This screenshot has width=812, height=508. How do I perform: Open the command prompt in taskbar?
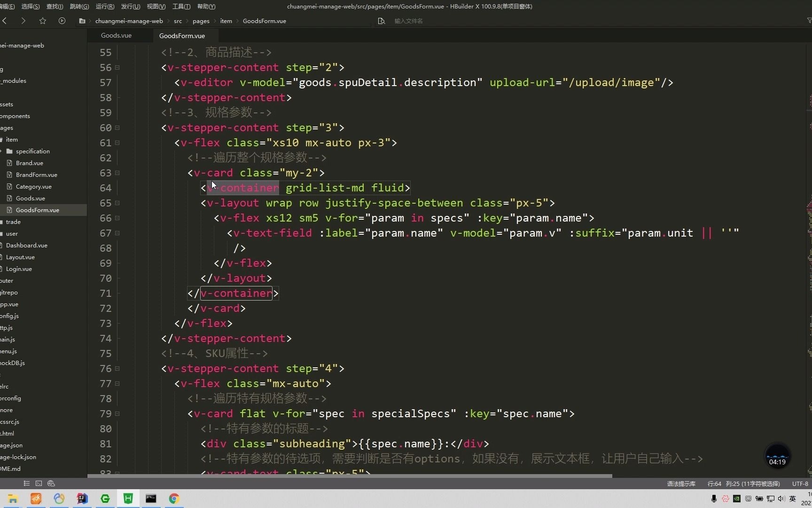[x=151, y=499]
